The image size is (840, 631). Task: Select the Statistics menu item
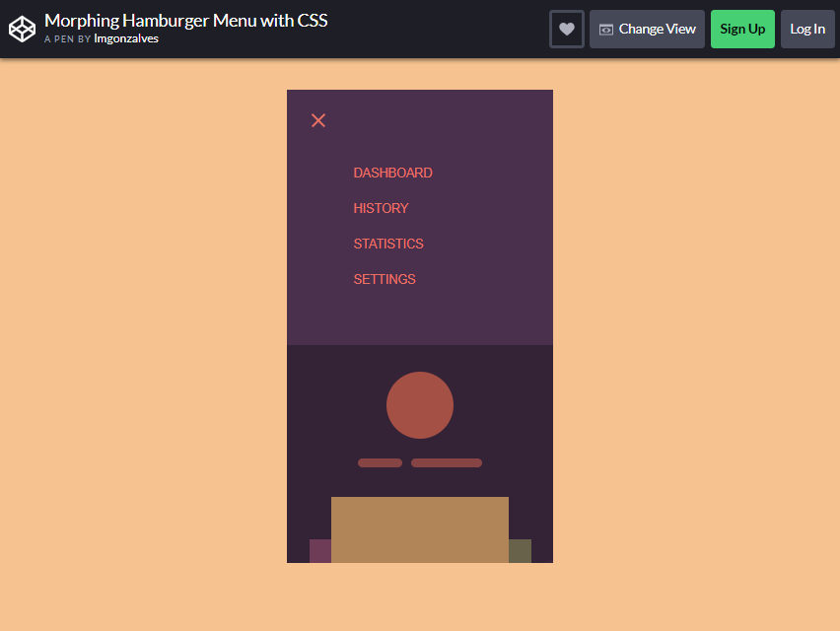click(x=388, y=244)
